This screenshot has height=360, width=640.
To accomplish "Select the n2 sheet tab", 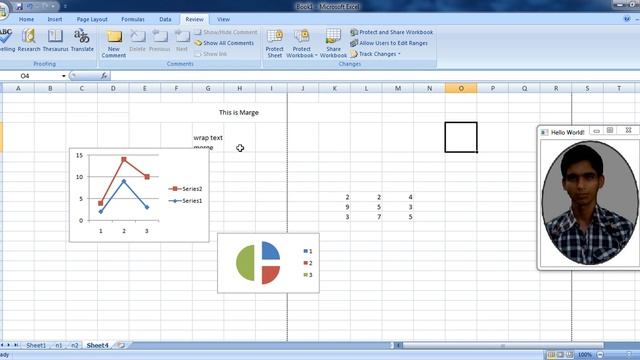I will [74, 345].
